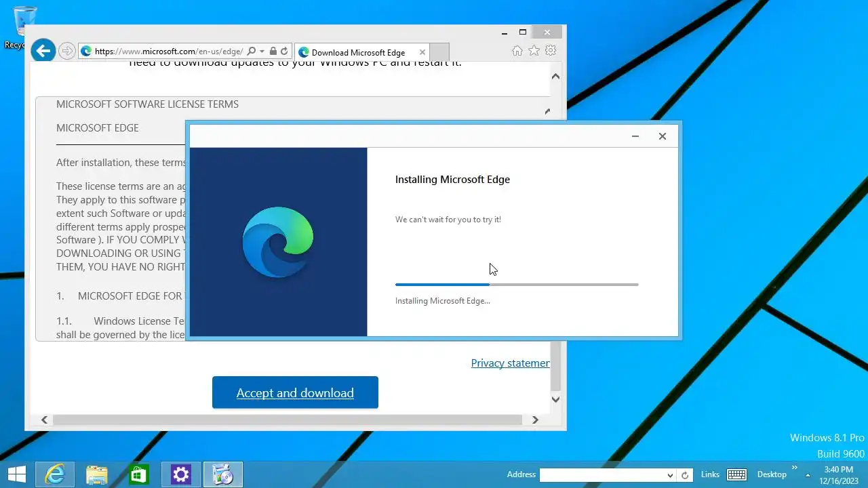The width and height of the screenshot is (868, 488).
Task: Open File Explorer from the taskbar
Action: click(x=97, y=474)
